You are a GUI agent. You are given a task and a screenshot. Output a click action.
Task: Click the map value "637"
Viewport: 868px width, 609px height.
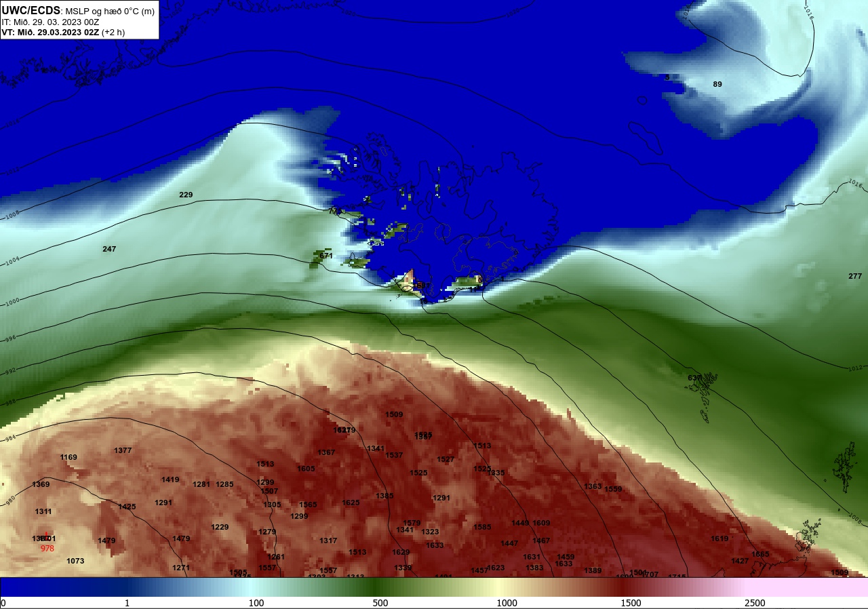694,378
